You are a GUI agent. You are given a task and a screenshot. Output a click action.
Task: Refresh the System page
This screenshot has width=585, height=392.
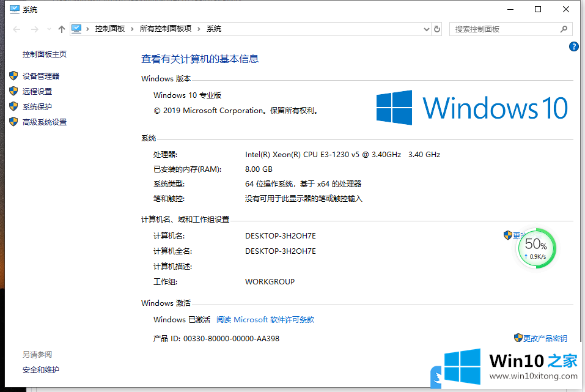437,29
